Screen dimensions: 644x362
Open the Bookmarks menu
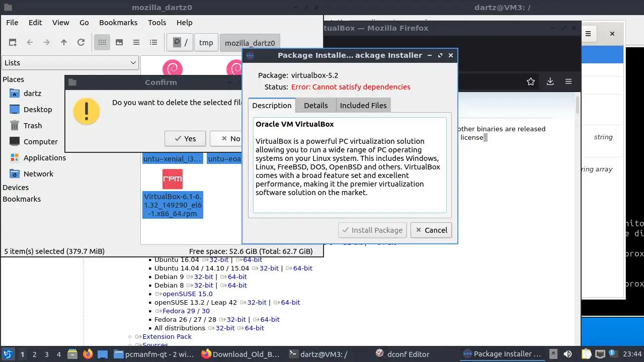pyautogui.click(x=118, y=23)
